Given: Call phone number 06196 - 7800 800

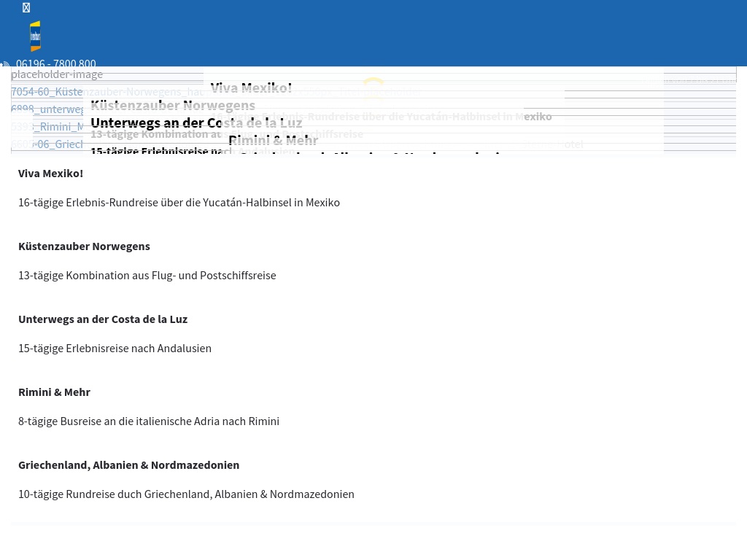Looking at the screenshot, I should click(55, 64).
